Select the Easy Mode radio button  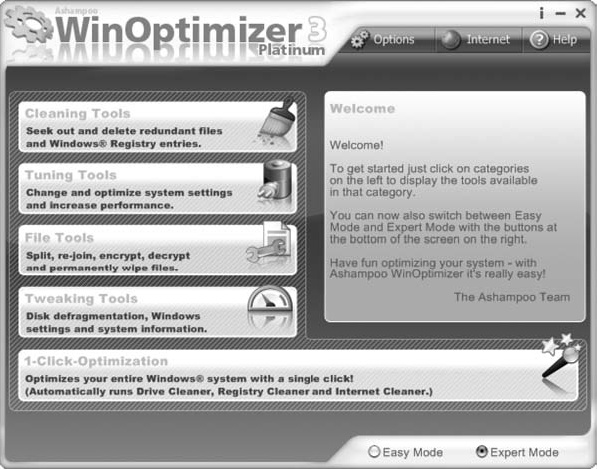374,452
